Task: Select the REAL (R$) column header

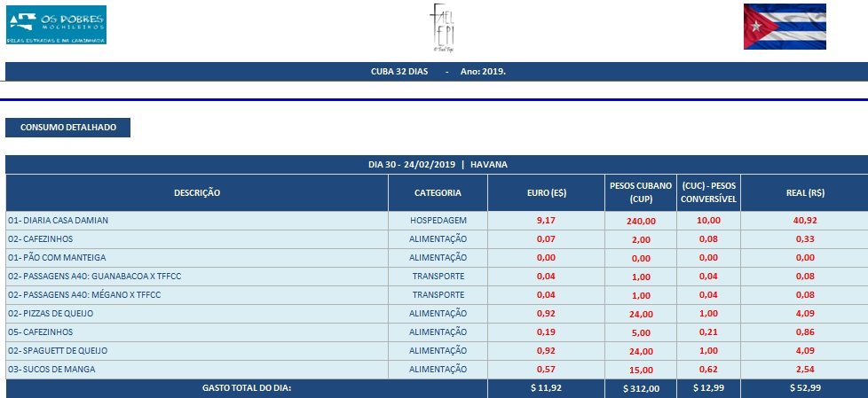Action: pos(802,192)
